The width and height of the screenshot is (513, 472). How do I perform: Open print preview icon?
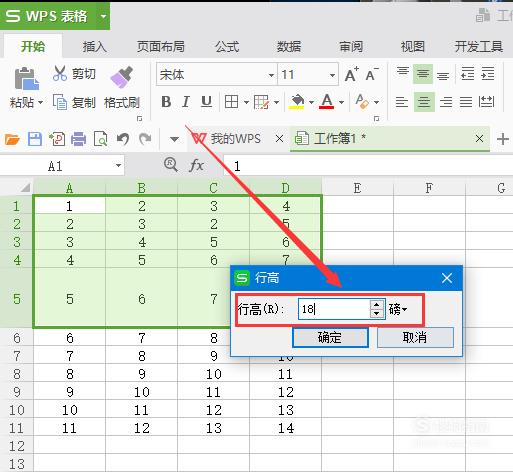[x=101, y=139]
